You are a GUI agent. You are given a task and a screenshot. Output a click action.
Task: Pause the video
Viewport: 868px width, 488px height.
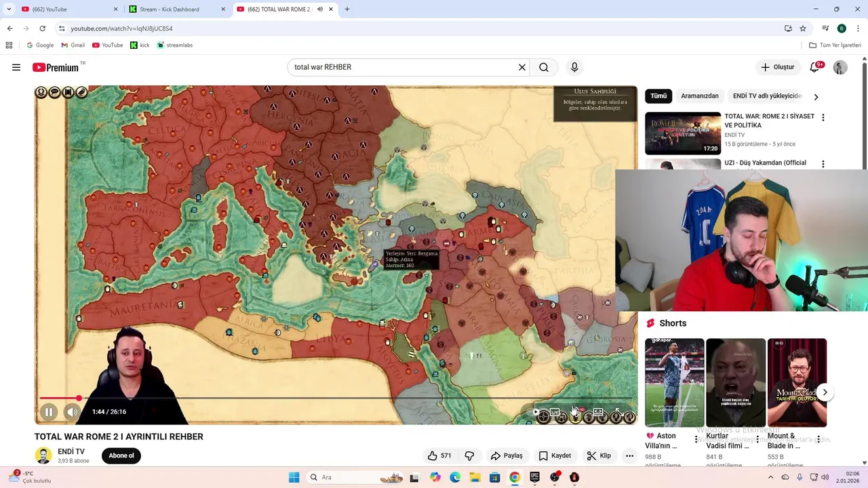click(49, 411)
